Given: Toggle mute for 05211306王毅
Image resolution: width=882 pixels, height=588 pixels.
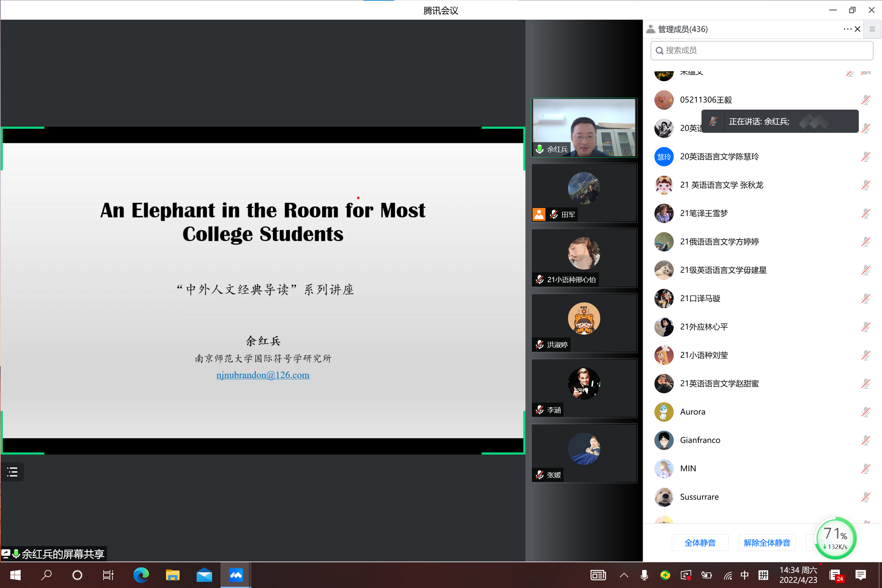Looking at the screenshot, I should 866,100.
